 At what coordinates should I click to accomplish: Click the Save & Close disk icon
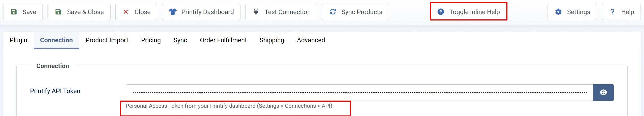pos(58,12)
